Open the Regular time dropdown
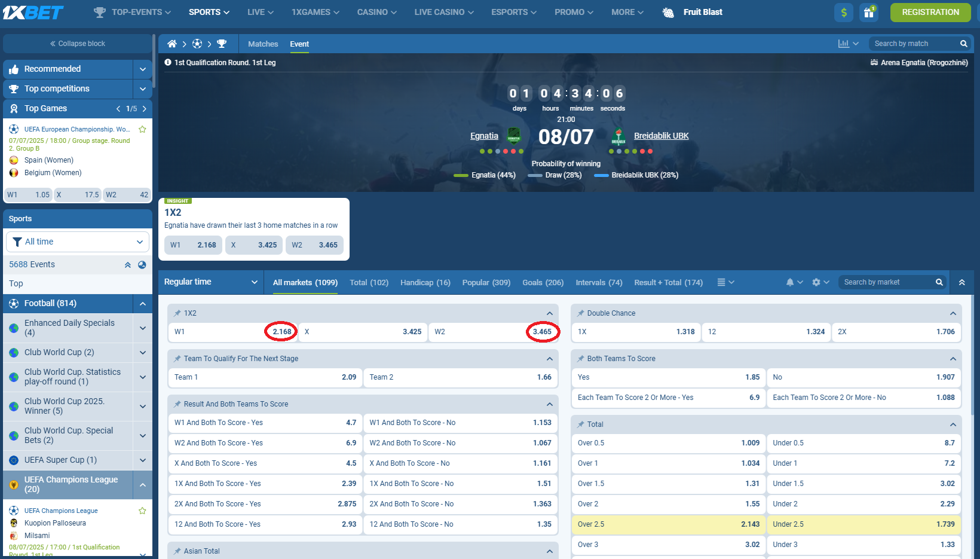This screenshot has height=559, width=980. tap(211, 282)
